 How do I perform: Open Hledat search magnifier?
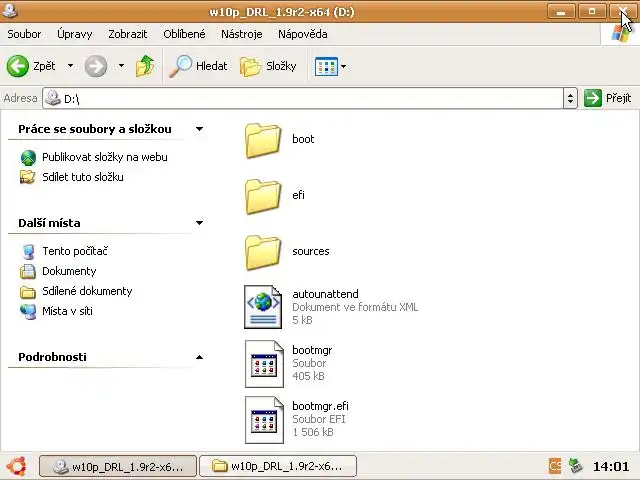(180, 66)
